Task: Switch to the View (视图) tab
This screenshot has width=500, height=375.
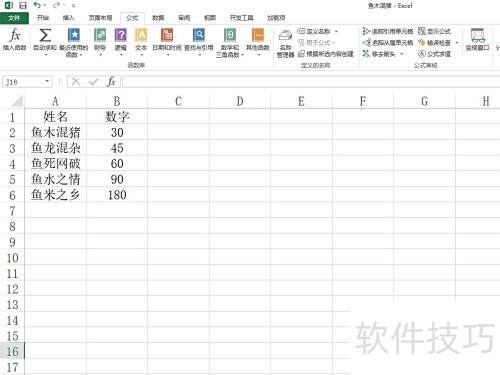Action: 210,18
